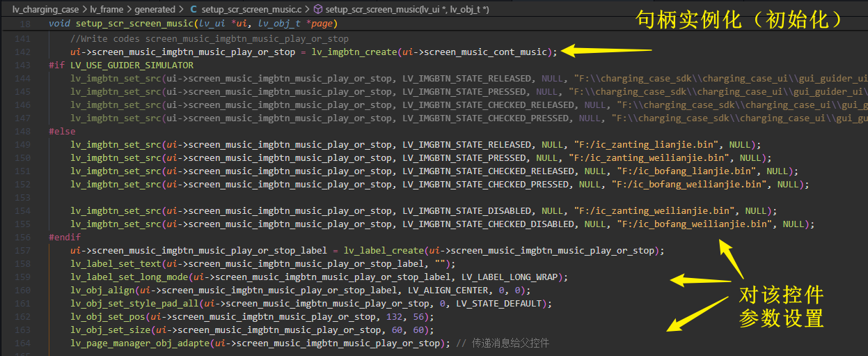Open the setup_scr_screen_music(lv_ui *, lv_obj_t *) symbol breadcrumb
This screenshot has width=868, height=356.
pyautogui.click(x=407, y=9)
